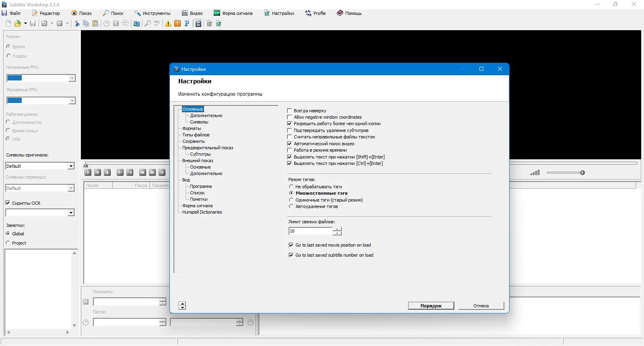Uncheck 'Разрешить работу более чем одной копии'
644x346 pixels.
289,124
